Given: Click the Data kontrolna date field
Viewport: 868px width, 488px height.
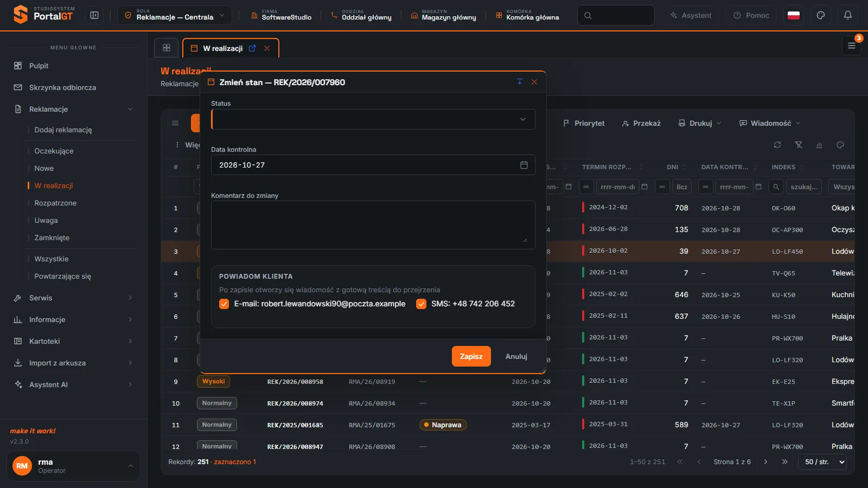Looking at the screenshot, I should [373, 165].
